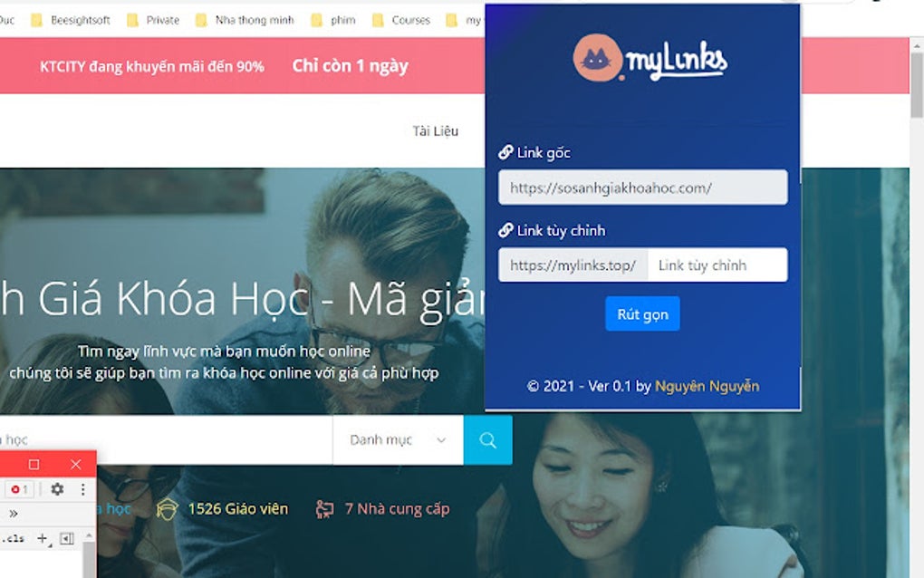Screen dimensions: 924x578
Task: Focus the Link tùy chỉnh input field
Action: pyautogui.click(x=717, y=265)
